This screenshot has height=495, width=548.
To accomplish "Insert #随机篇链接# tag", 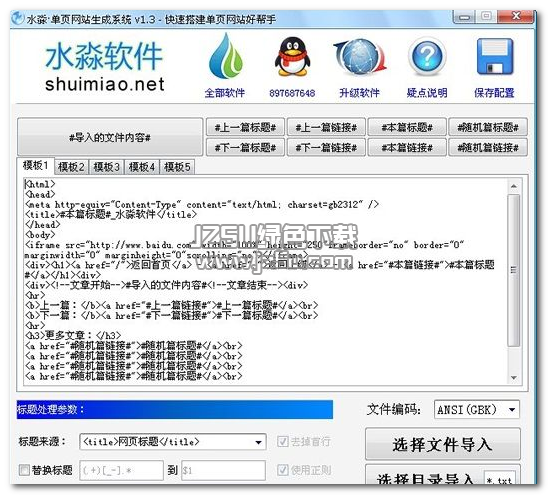I will tap(488, 148).
